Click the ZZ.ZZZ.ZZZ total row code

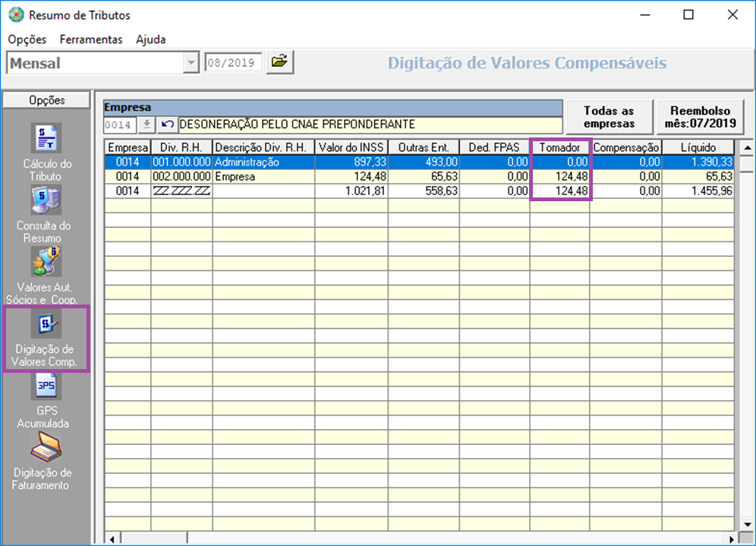point(181,191)
